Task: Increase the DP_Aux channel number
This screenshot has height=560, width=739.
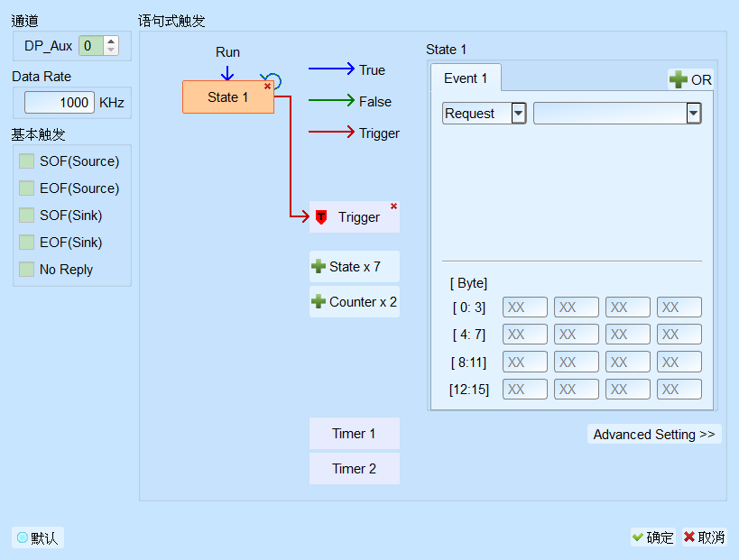Action: pos(111,41)
